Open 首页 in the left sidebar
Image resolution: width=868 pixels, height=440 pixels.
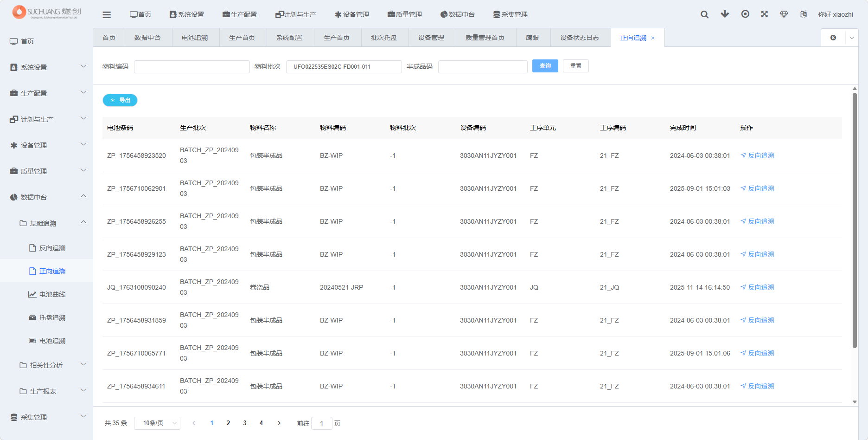pos(46,41)
